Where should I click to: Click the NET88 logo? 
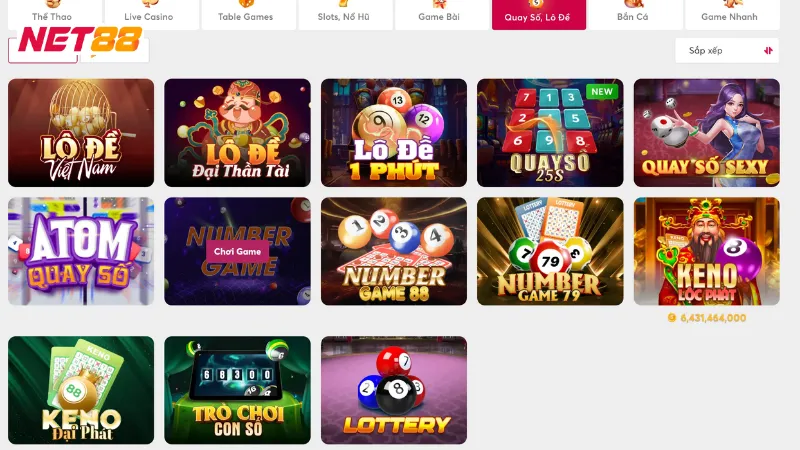point(80,40)
